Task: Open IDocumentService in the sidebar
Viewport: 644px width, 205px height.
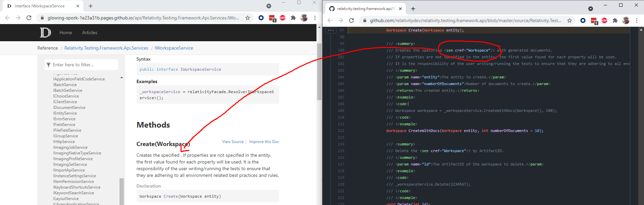Action: tap(69, 108)
